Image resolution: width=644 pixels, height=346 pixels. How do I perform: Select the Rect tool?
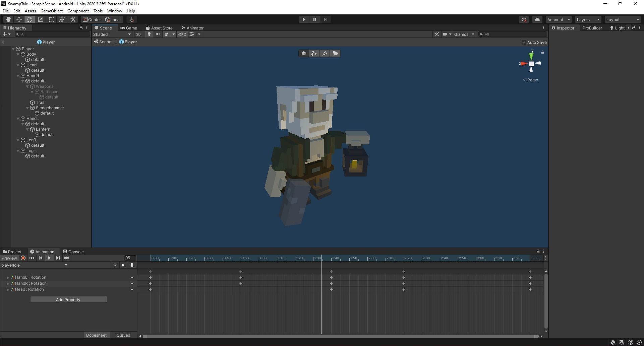pos(51,19)
